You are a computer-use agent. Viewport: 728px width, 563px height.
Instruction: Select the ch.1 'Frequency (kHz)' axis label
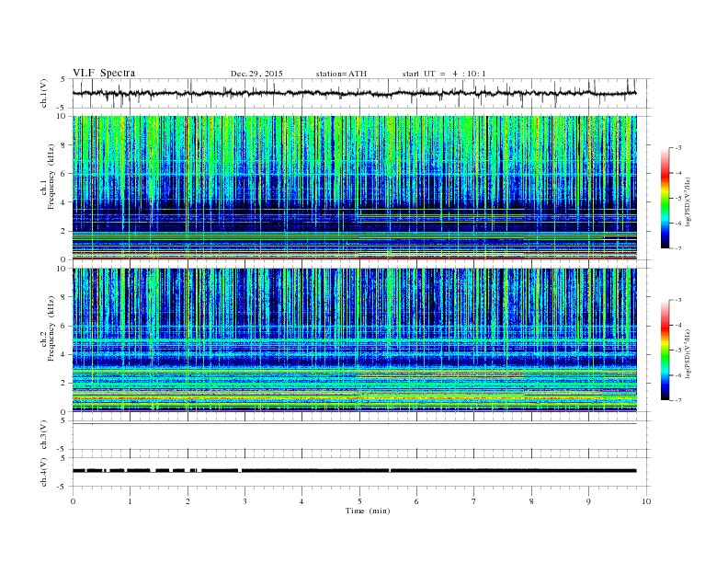pyautogui.click(x=51, y=177)
